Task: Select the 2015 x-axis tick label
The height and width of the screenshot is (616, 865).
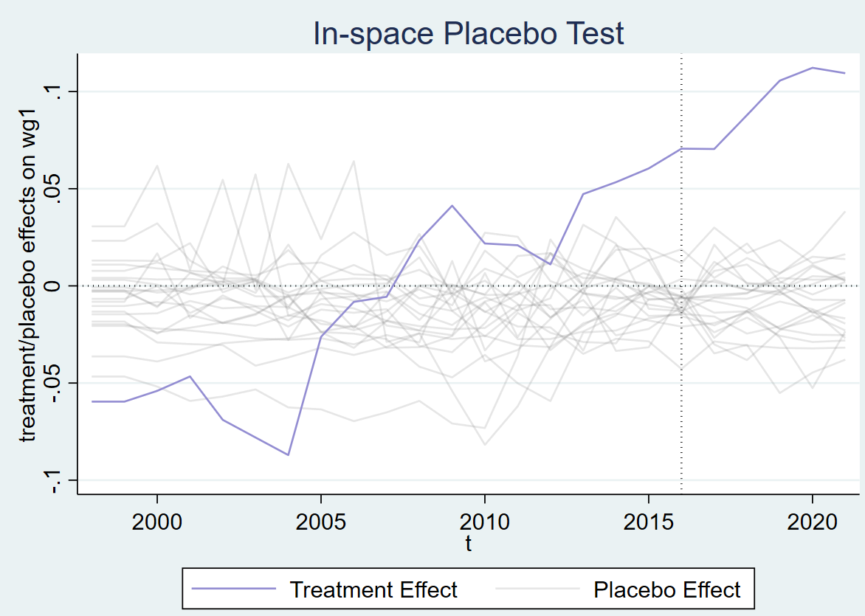Action: (648, 522)
